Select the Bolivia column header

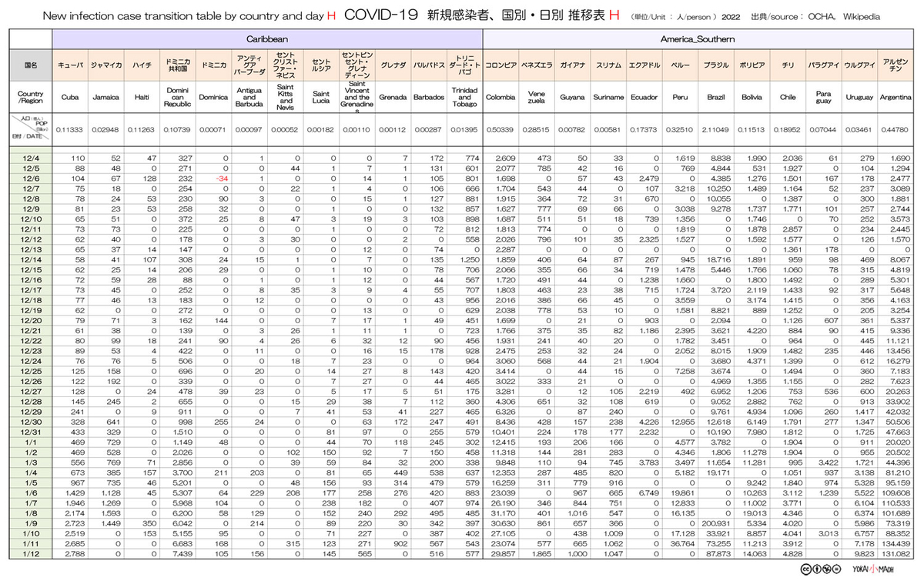(x=752, y=98)
